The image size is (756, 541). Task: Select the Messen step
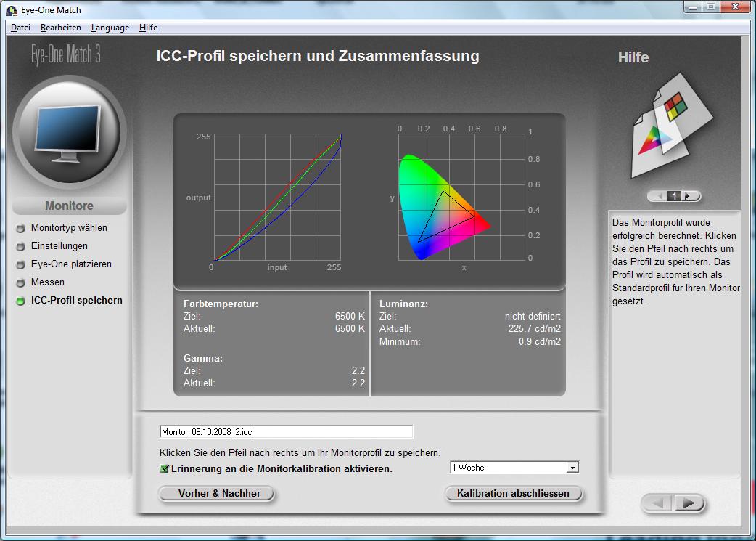click(x=48, y=282)
